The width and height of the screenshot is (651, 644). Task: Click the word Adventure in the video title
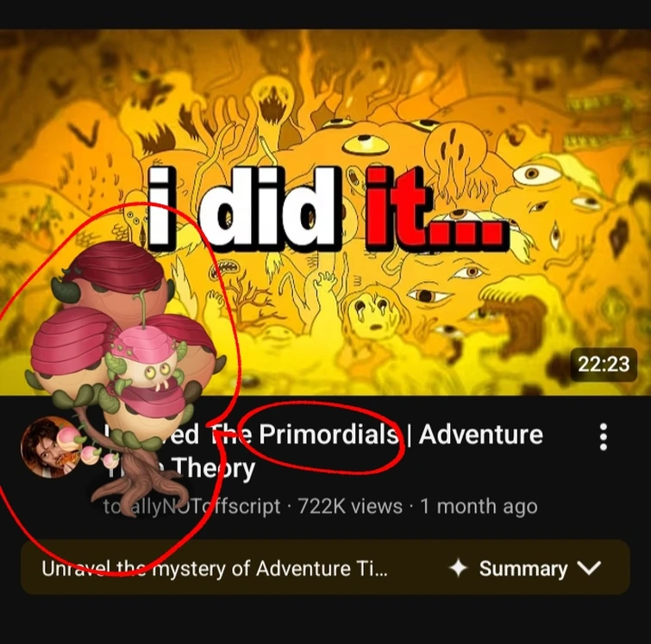coord(481,435)
